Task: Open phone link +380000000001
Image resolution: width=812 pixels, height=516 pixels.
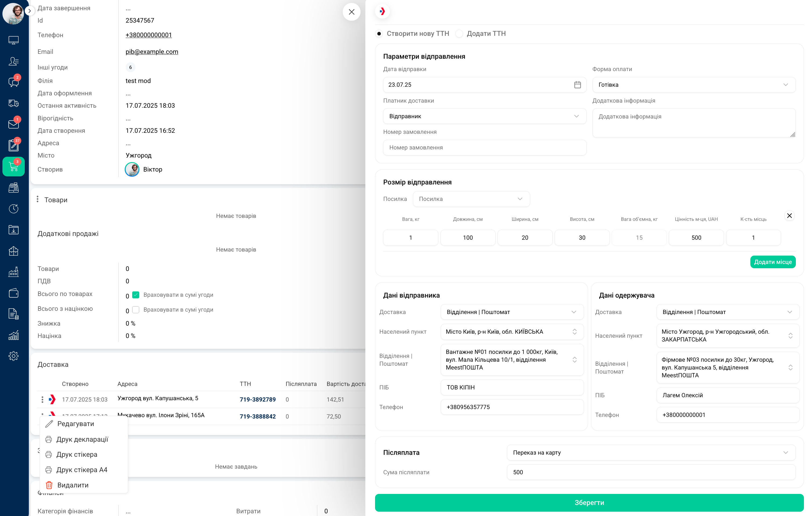Action: point(148,35)
